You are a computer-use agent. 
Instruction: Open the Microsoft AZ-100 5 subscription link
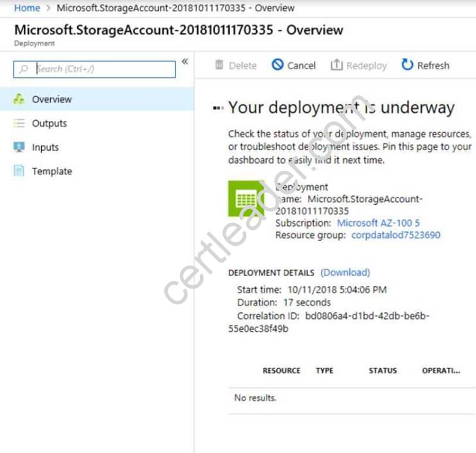pyautogui.click(x=378, y=223)
